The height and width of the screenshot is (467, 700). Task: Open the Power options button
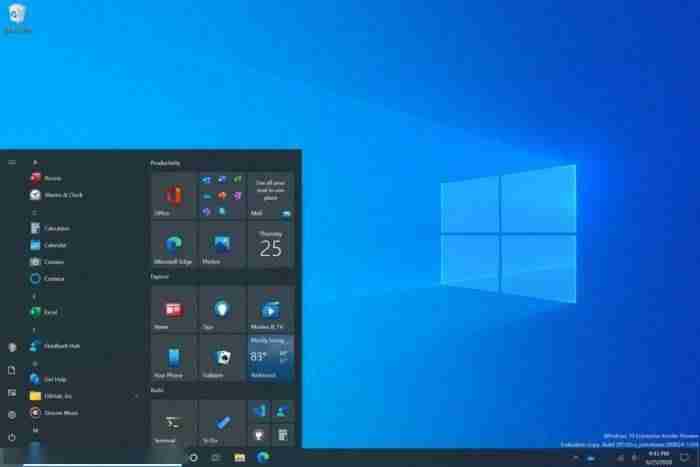click(12, 437)
